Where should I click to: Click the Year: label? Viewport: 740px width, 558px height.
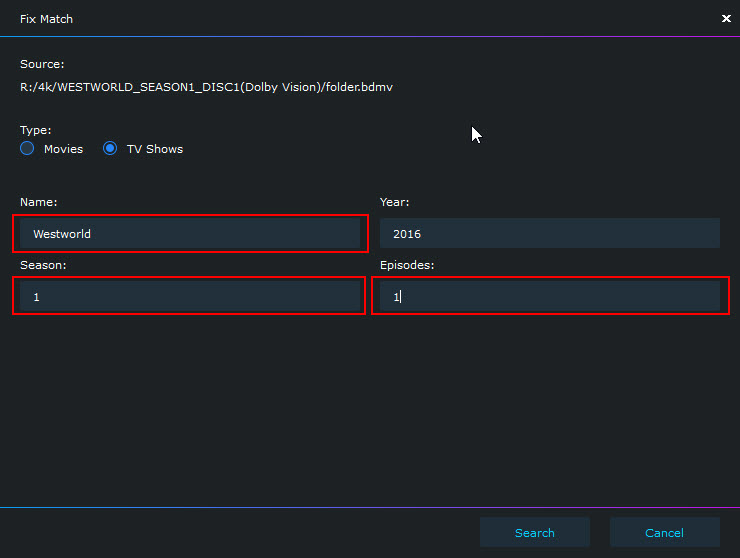pos(394,202)
